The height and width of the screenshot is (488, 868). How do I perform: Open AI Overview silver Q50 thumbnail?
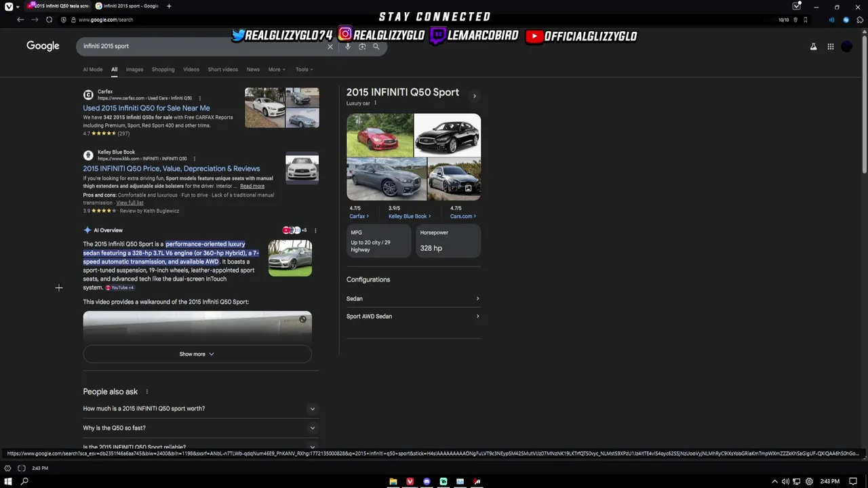290,258
